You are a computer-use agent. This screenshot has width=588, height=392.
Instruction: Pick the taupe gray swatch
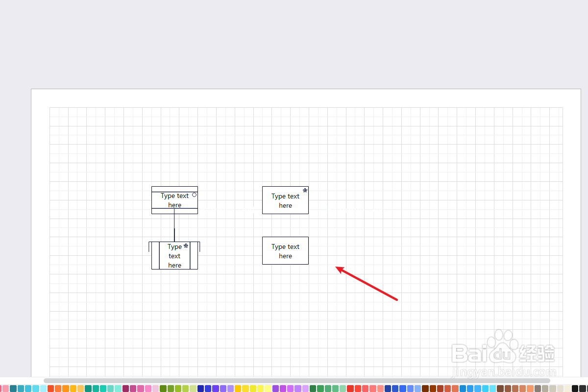pos(538,389)
